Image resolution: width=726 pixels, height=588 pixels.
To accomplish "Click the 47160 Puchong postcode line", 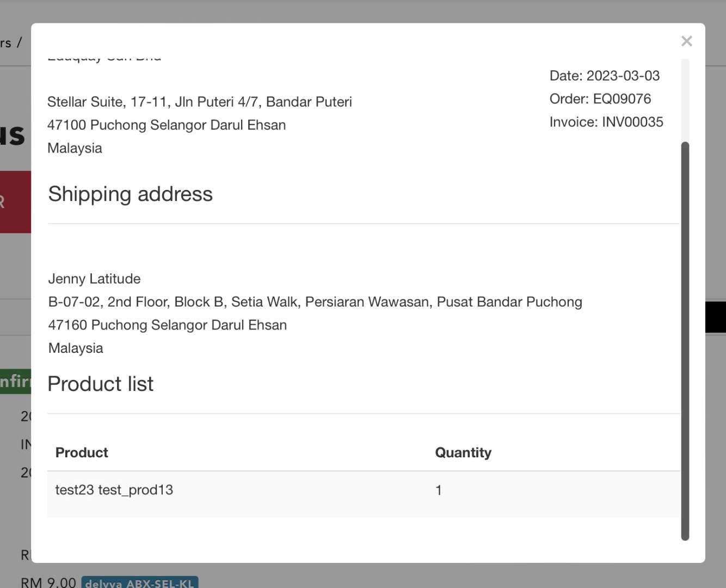I will coord(167,325).
